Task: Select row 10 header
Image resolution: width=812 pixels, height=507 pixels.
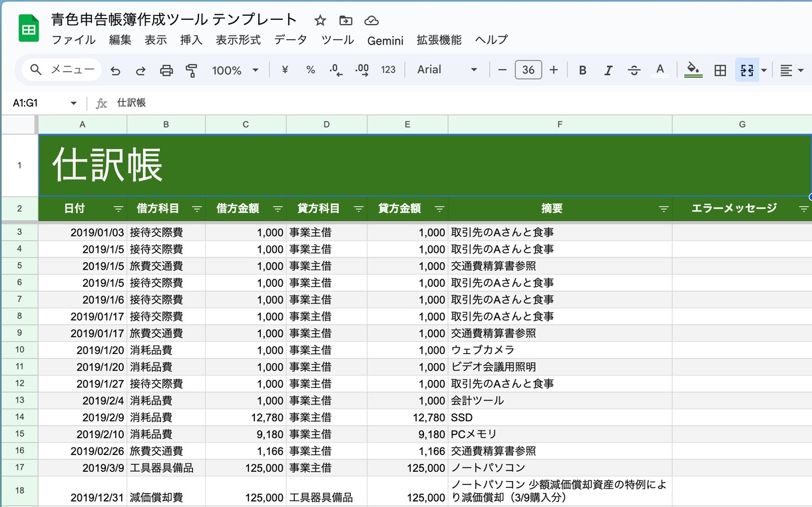Action: 19,350
